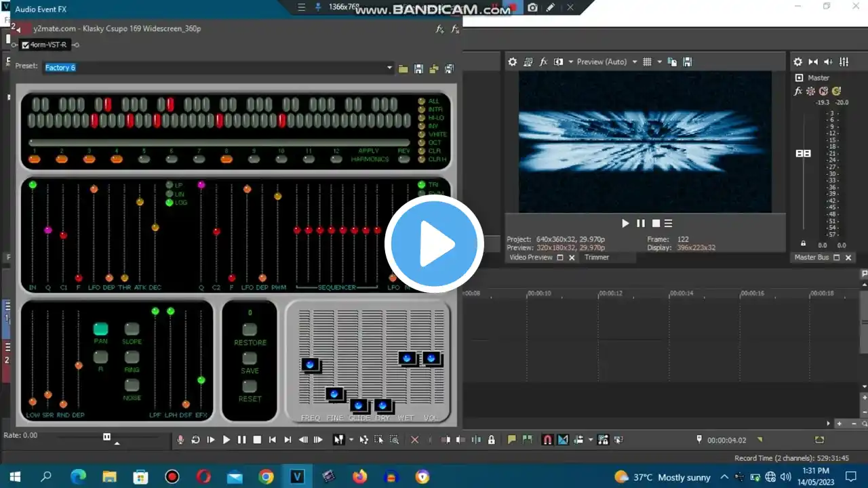Screen dimensions: 868x488
Task: Enable snapping magnet icon in timeline toolbar
Action: (547, 440)
